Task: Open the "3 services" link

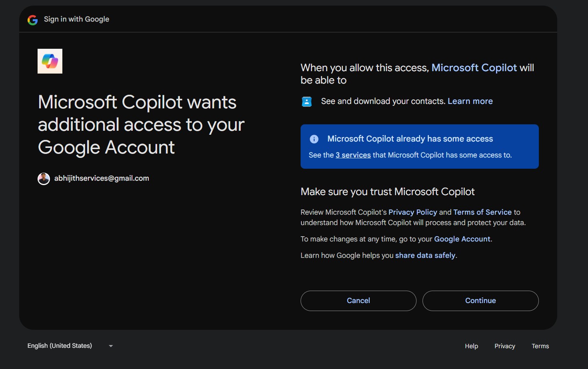Action: pyautogui.click(x=353, y=155)
